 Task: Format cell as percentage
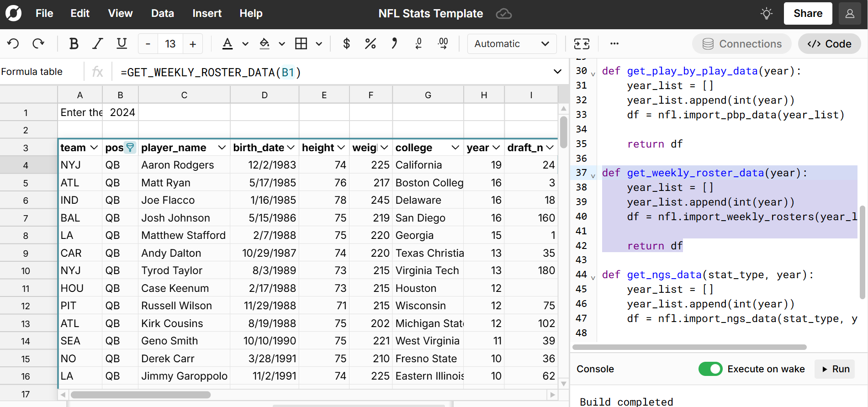tap(370, 44)
